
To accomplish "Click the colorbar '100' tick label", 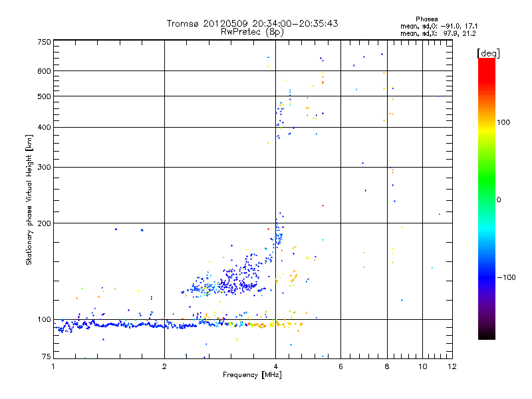I will click(x=503, y=122).
